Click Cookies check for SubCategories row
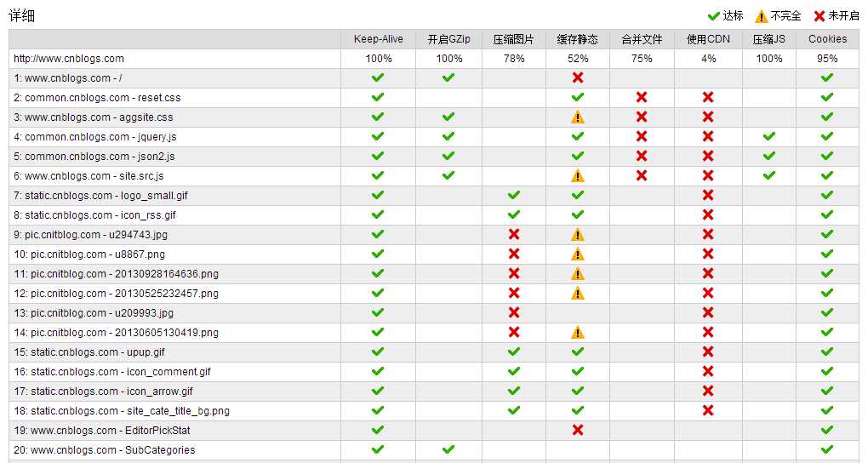The image size is (868, 463). 827,449
